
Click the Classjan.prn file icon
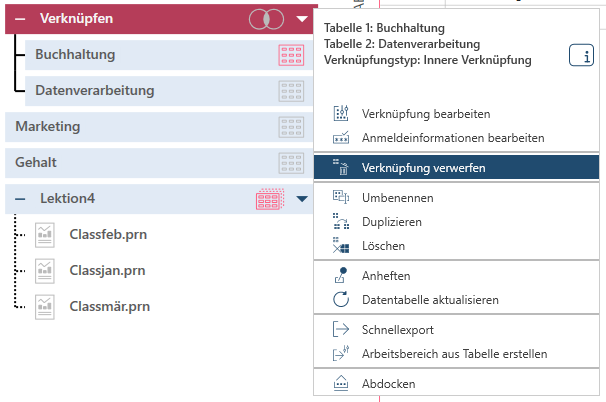click(45, 271)
